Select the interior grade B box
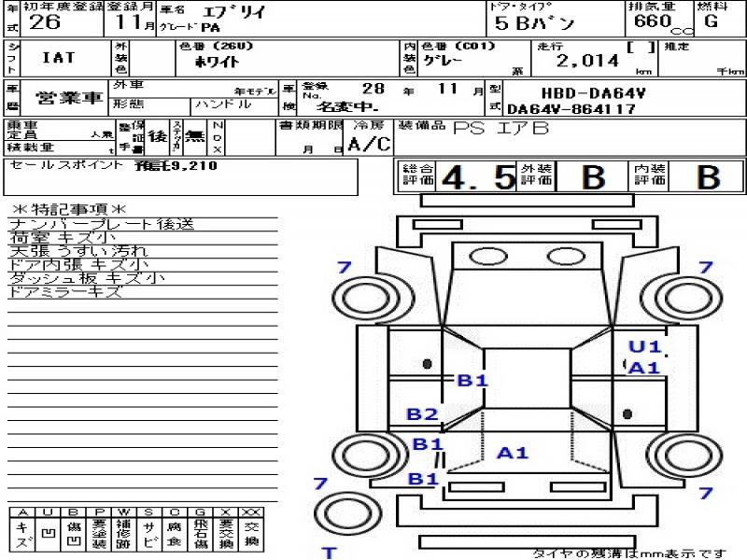 [709, 176]
